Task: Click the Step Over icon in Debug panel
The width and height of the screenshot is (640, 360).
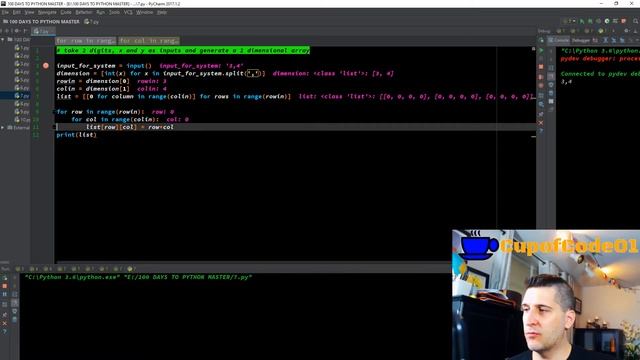Action: 605,40
